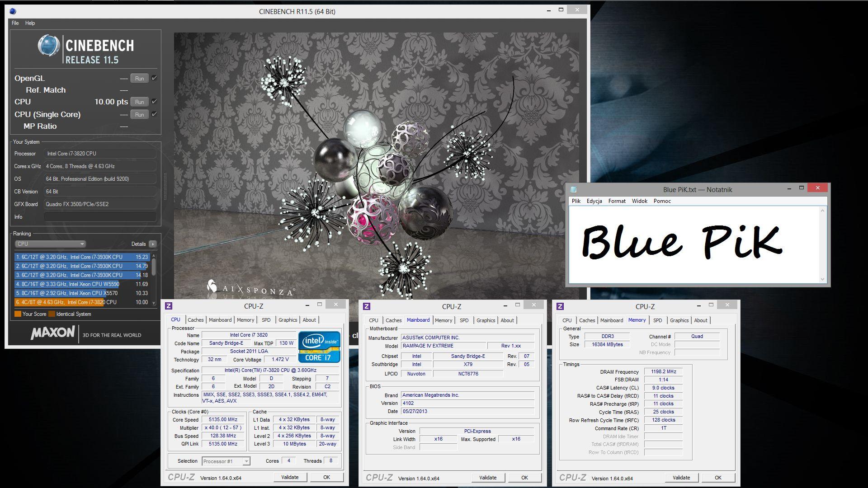Click OK in the Mainboard CPU-Z window
The image size is (868, 488).
524,478
